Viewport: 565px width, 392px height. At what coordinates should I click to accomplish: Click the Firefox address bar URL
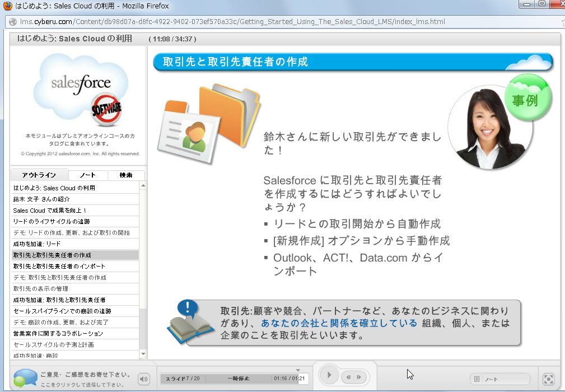click(x=232, y=22)
